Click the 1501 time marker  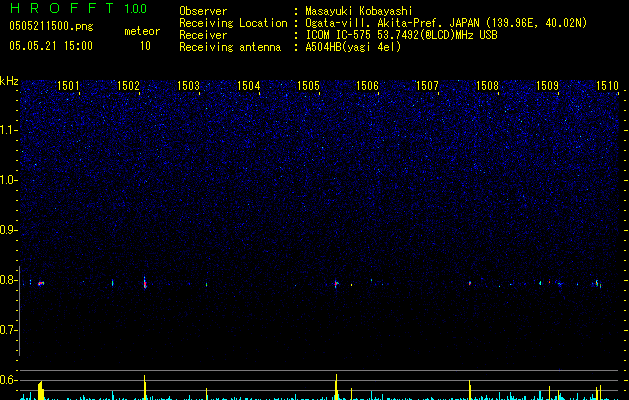click(x=68, y=85)
